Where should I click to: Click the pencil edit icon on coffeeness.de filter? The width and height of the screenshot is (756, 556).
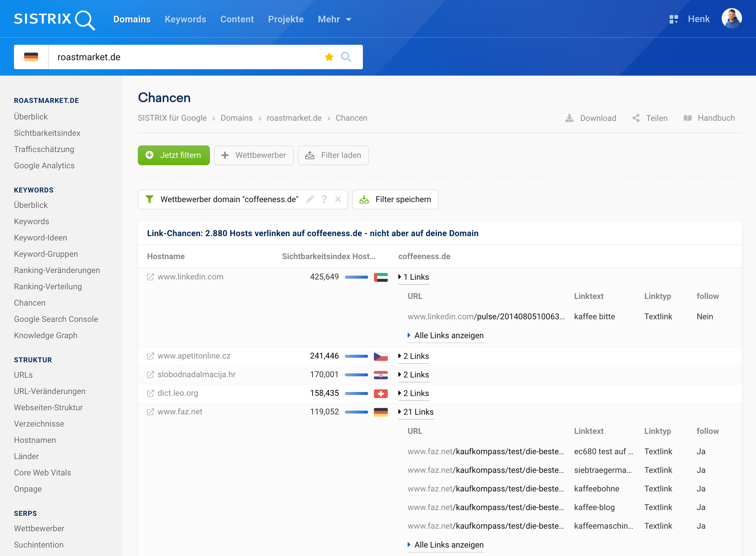click(x=310, y=199)
